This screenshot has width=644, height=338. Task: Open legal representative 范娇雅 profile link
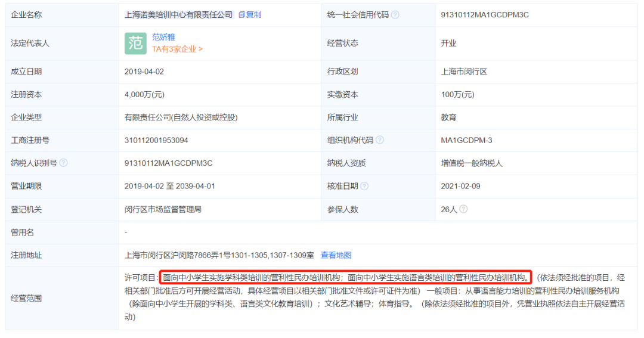(x=163, y=38)
